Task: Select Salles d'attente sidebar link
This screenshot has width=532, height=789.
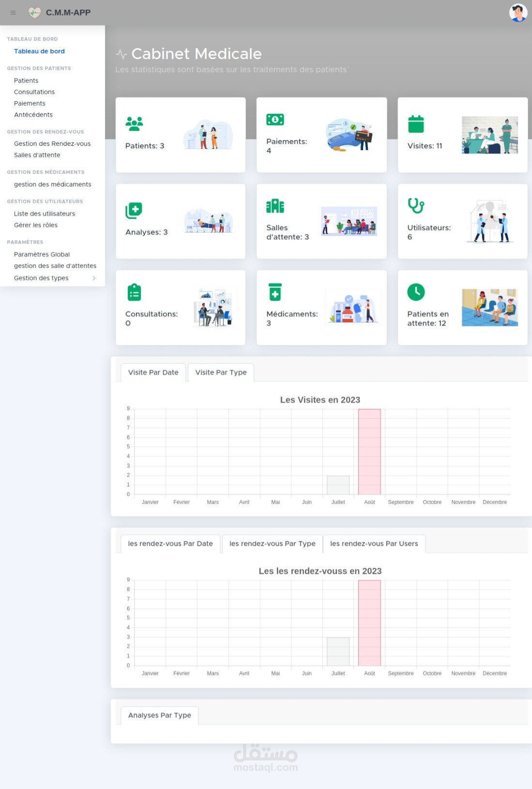Action: tap(37, 155)
